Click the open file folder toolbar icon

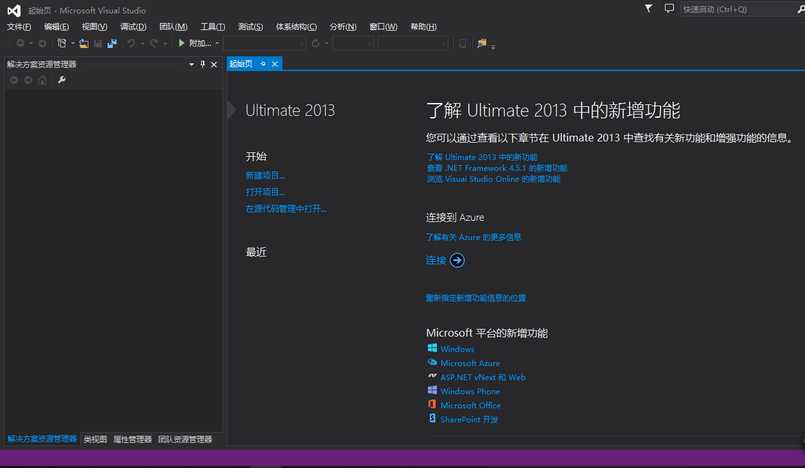(84, 44)
